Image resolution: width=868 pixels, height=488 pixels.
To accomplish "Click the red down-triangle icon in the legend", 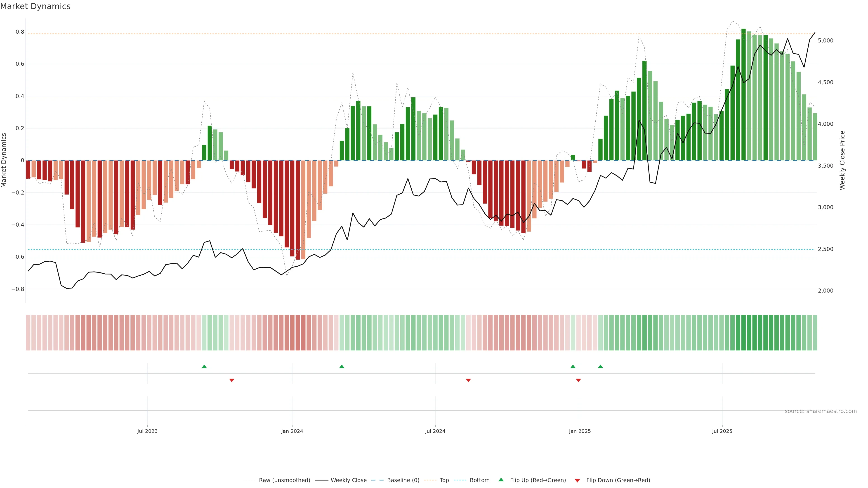I will click(x=577, y=480).
